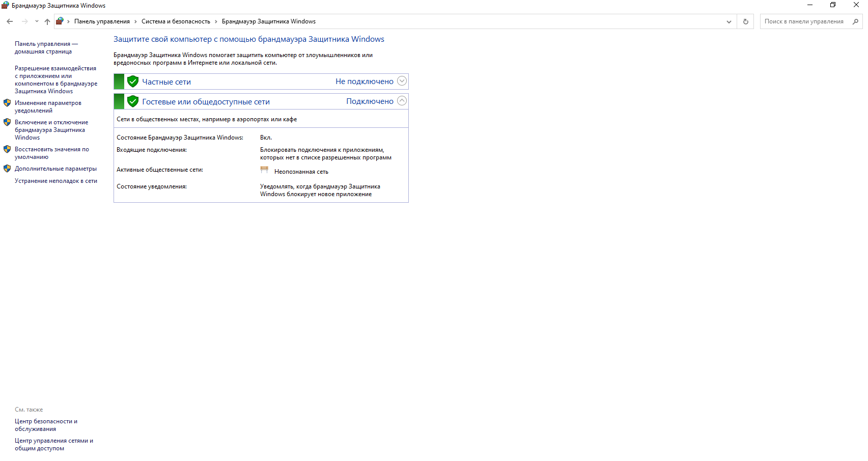Go to Панель управления breadcrumb

(x=102, y=21)
